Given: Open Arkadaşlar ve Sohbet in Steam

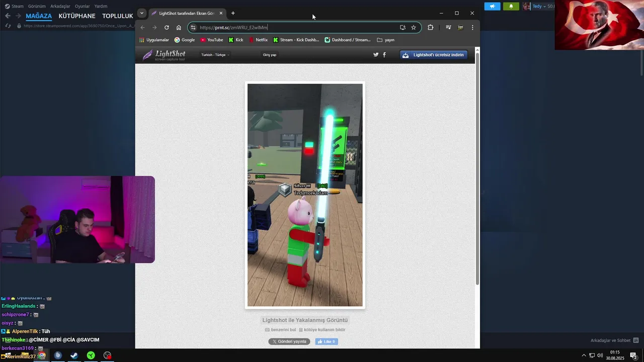Looking at the screenshot, I should click(x=614, y=340).
